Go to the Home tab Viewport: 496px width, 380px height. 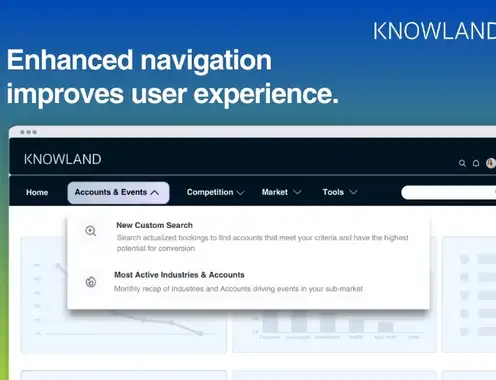pos(37,192)
